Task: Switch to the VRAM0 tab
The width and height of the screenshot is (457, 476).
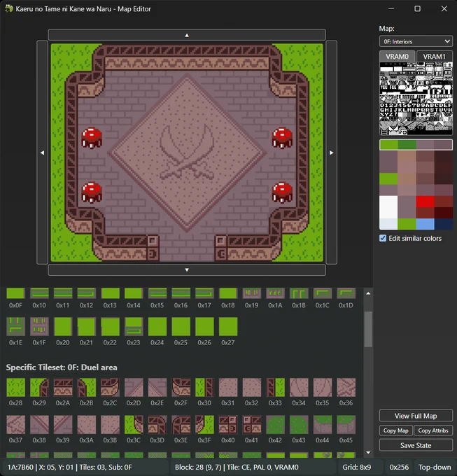Action: pos(398,57)
